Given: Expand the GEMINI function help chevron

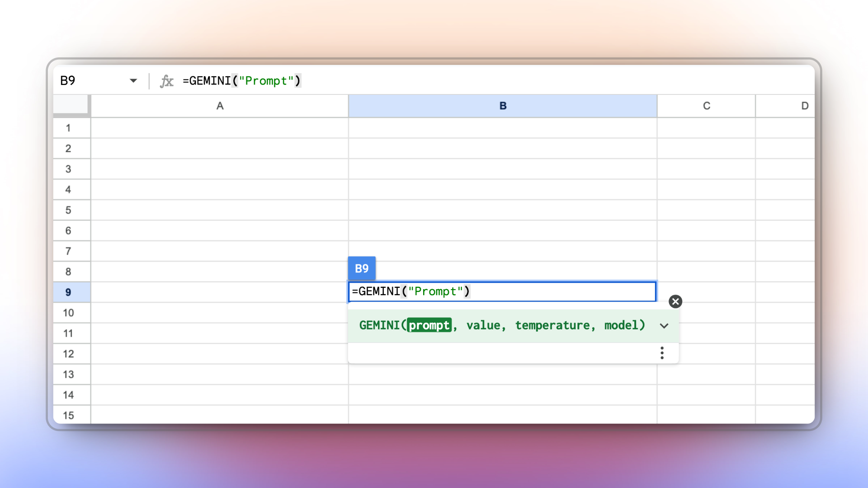Looking at the screenshot, I should coord(664,326).
